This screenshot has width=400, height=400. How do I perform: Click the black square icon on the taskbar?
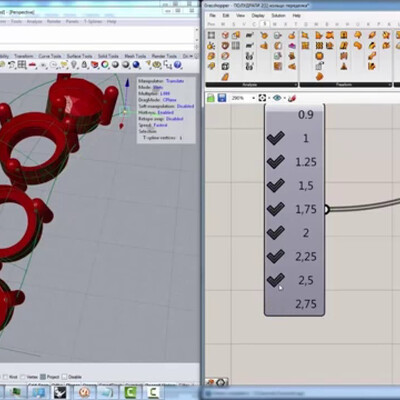(x=60, y=392)
